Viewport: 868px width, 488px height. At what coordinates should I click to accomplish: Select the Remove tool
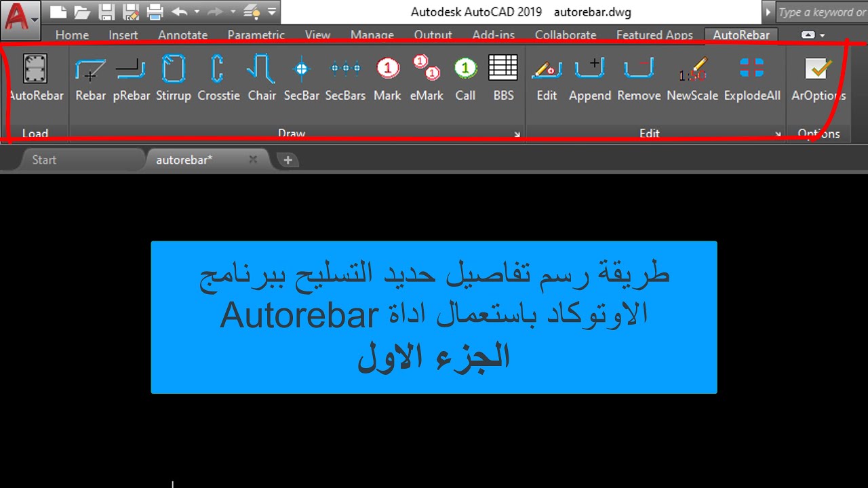(639, 78)
